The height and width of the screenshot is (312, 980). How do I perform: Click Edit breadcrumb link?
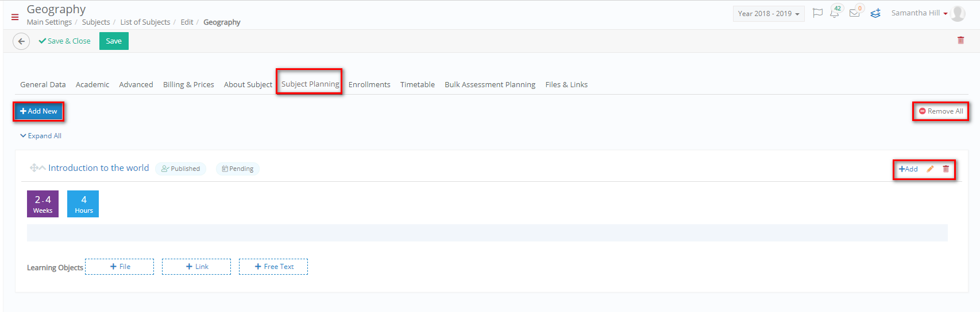tap(187, 22)
